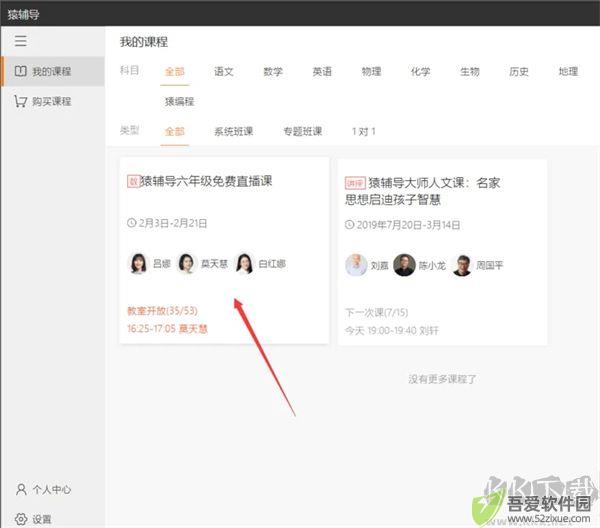Click the red badge before 猿辅导大师人文课

355,183
